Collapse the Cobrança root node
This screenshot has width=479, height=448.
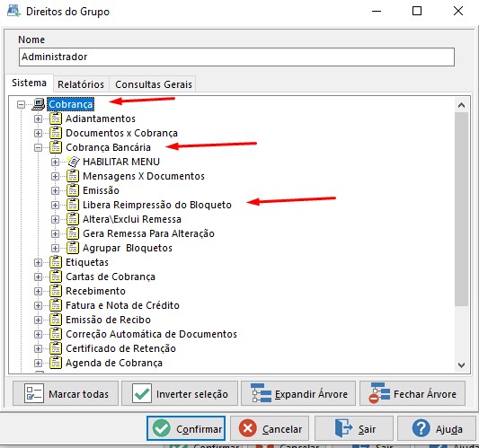point(21,105)
